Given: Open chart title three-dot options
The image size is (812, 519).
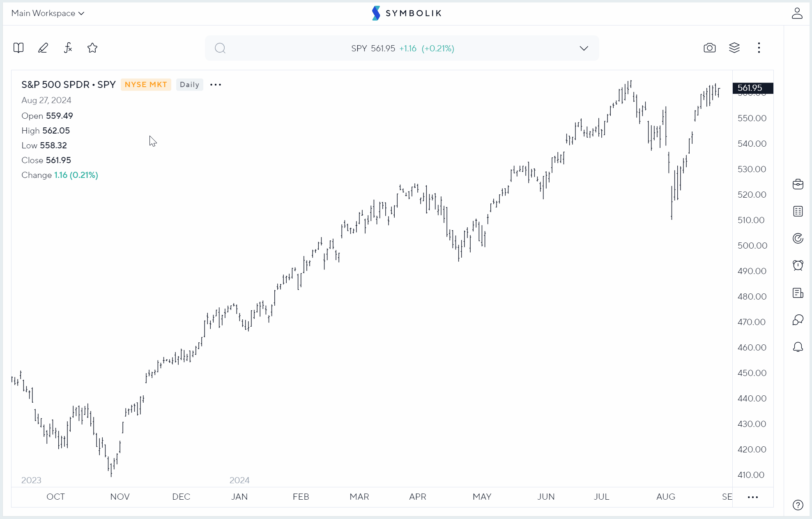Looking at the screenshot, I should (216, 85).
